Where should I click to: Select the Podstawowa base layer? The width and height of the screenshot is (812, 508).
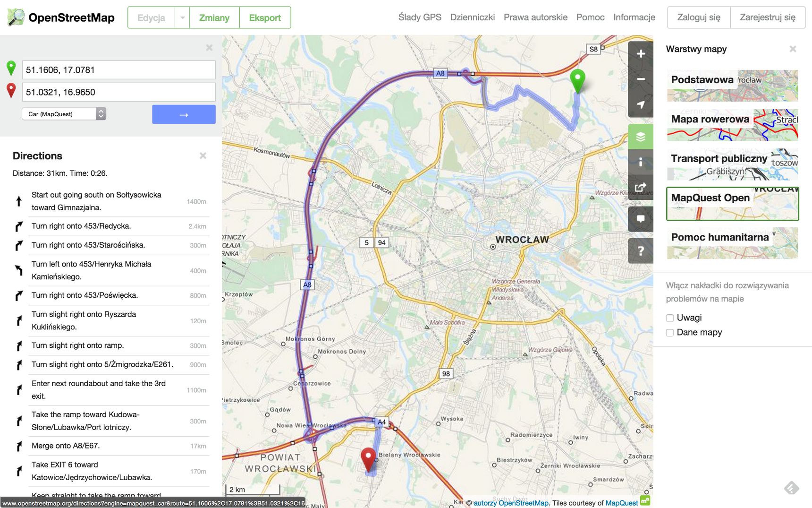[732, 86]
